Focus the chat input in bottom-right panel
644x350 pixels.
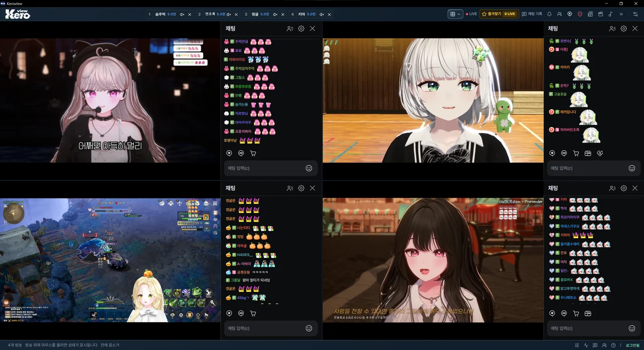[594, 328]
